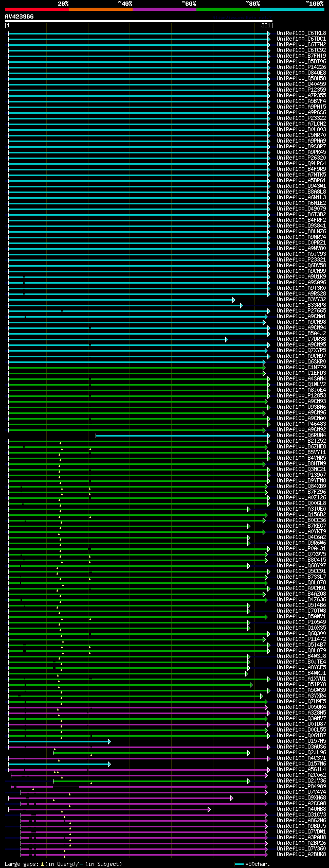Click the cyan ~100% identity legend bar
The width and height of the screenshot is (329, 868).
(292, 9)
